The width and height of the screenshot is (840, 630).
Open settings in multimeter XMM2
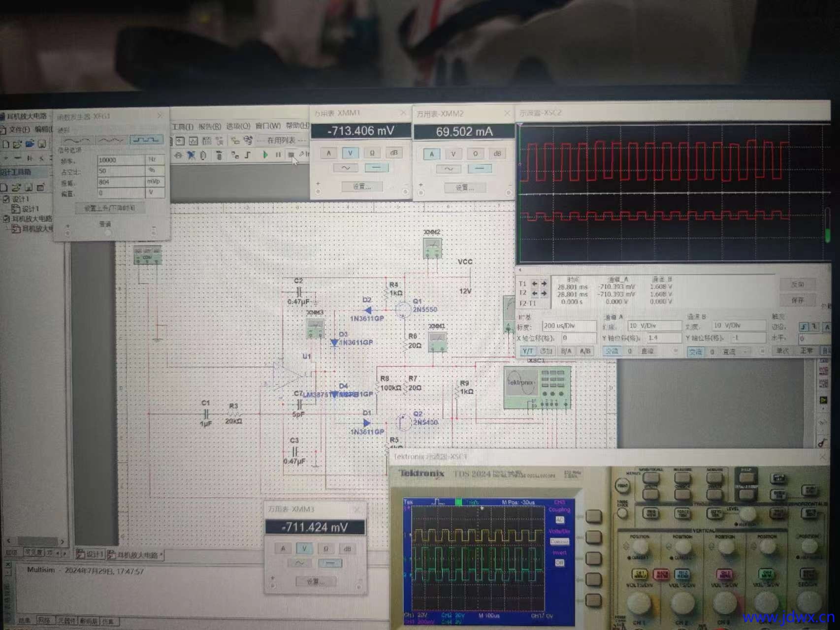point(464,188)
